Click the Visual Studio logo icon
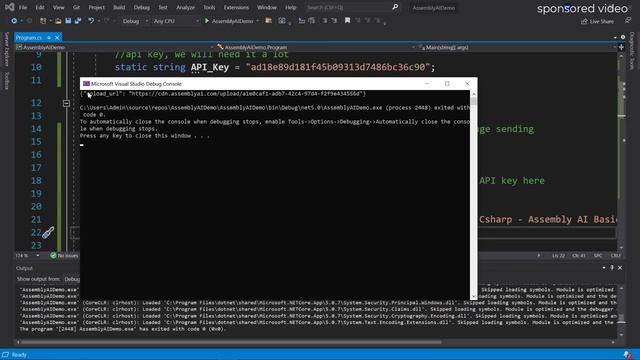This screenshot has width=640, height=360. pos(9,7)
